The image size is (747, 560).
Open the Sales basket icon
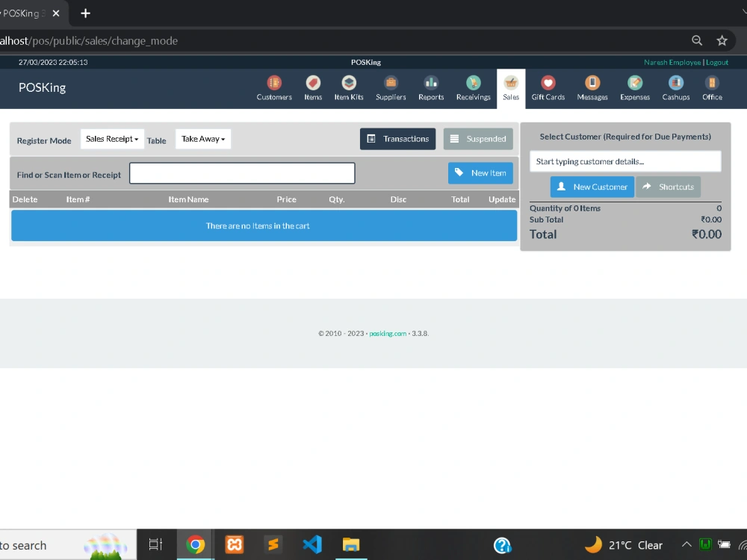511,83
